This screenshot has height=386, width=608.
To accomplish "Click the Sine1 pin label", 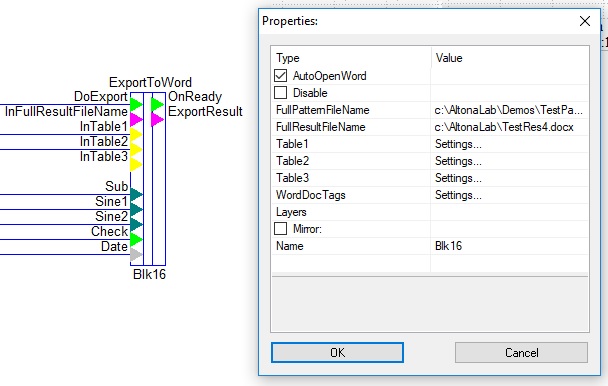I will [x=111, y=201].
